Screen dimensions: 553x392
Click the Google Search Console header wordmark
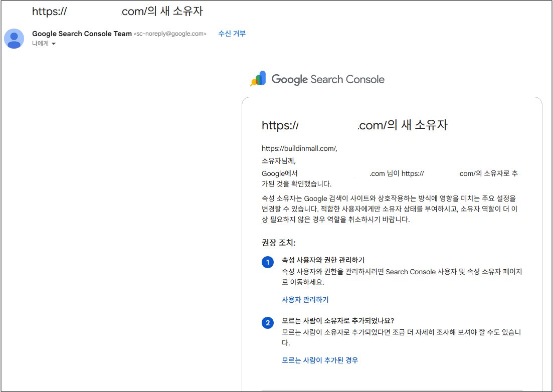tap(328, 79)
